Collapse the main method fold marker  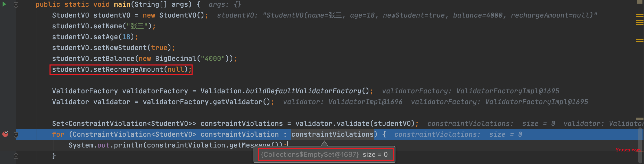[x=16, y=5]
